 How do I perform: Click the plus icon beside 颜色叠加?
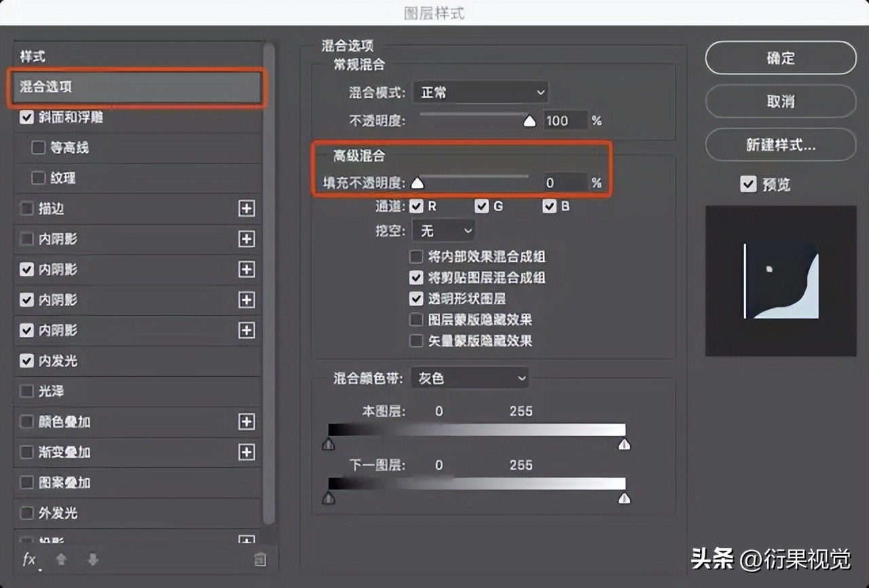coord(246,422)
